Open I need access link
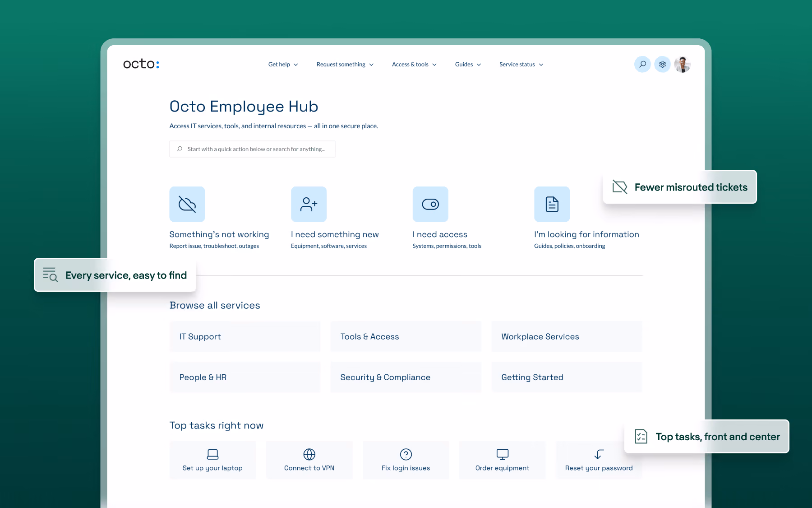This screenshot has width=812, height=508. [440, 234]
